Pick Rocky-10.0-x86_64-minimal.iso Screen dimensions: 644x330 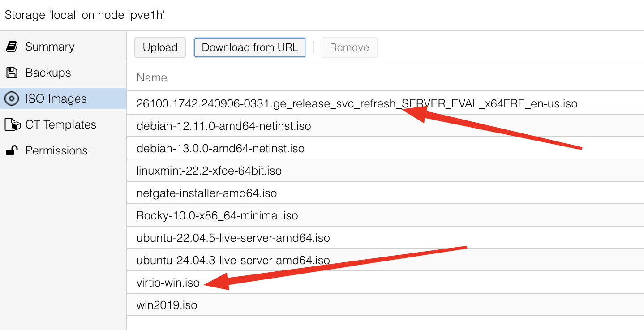click(x=217, y=215)
